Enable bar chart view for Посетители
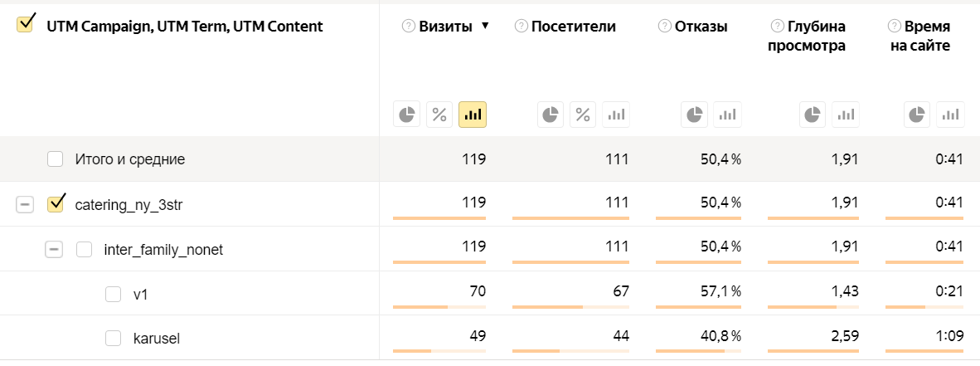Viewport: 980px width, 366px height. (x=616, y=115)
